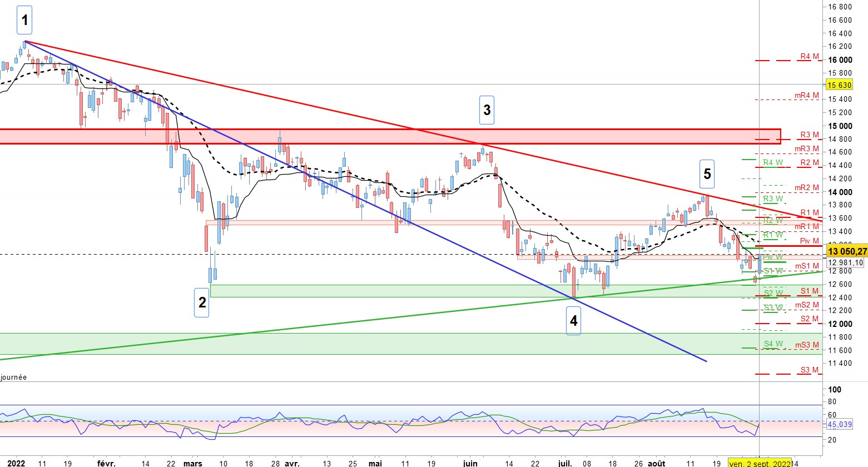Image resolution: width=868 pixels, height=467 pixels.
Task: Click the 16 800 price axis label
Action: click(x=840, y=7)
